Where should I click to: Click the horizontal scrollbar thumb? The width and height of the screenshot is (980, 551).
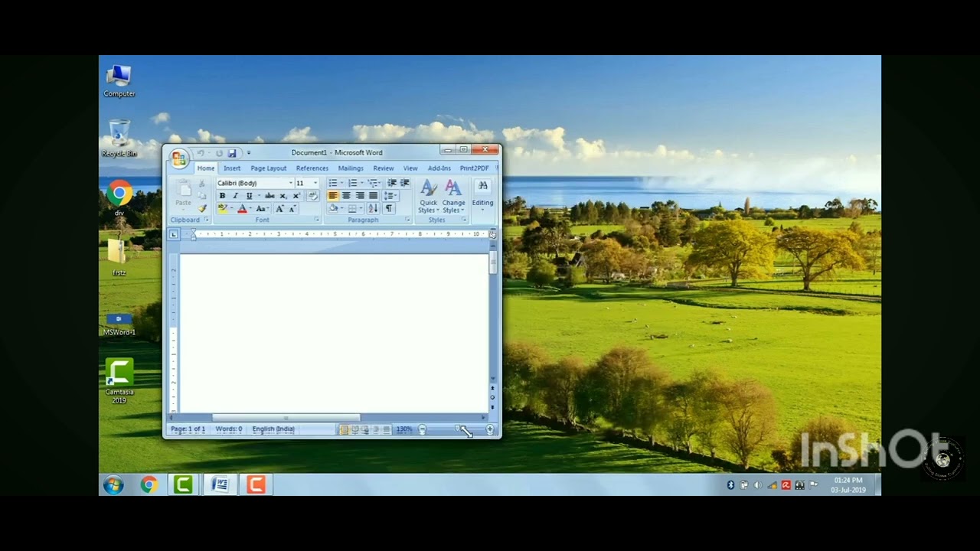click(286, 418)
